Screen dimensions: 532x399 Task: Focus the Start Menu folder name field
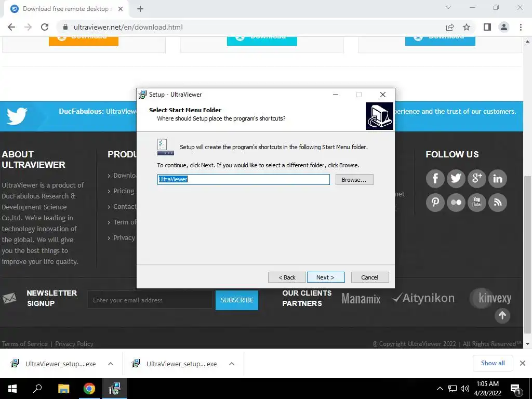[243, 179]
